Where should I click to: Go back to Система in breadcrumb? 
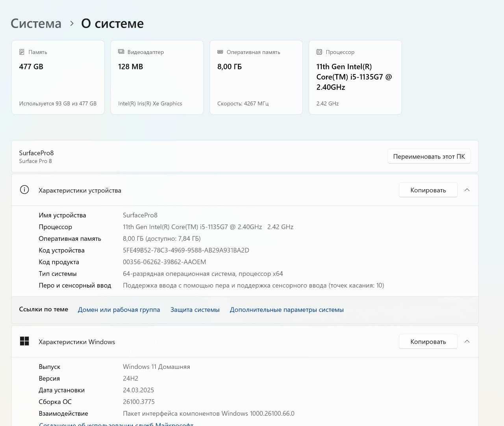coord(36,23)
